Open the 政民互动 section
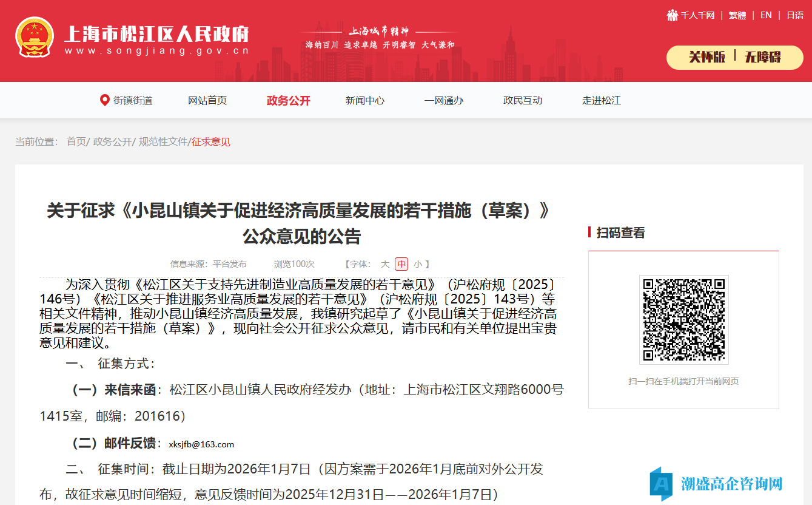Image resolution: width=812 pixels, height=505 pixels. point(523,100)
